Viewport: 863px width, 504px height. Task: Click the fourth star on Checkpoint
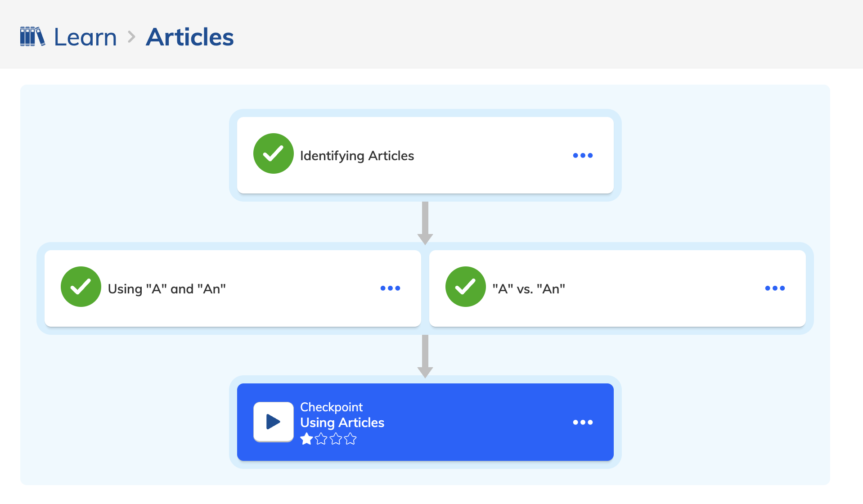pyautogui.click(x=351, y=439)
